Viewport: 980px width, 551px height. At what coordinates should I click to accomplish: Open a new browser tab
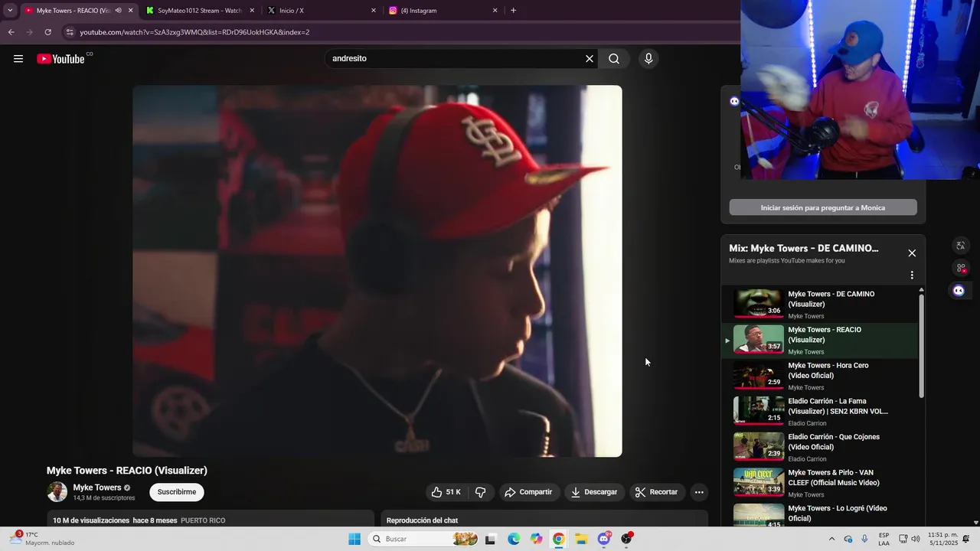coord(513,11)
